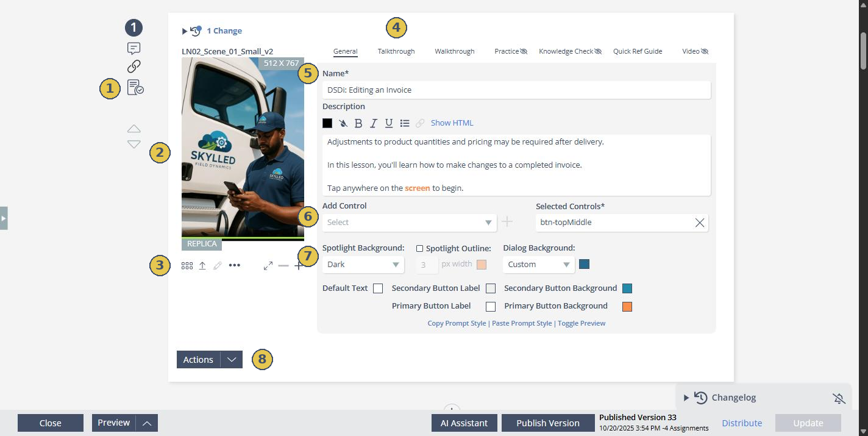868x436 pixels.
Task: Click the insert link icon in Description toolbar
Action: pos(420,123)
